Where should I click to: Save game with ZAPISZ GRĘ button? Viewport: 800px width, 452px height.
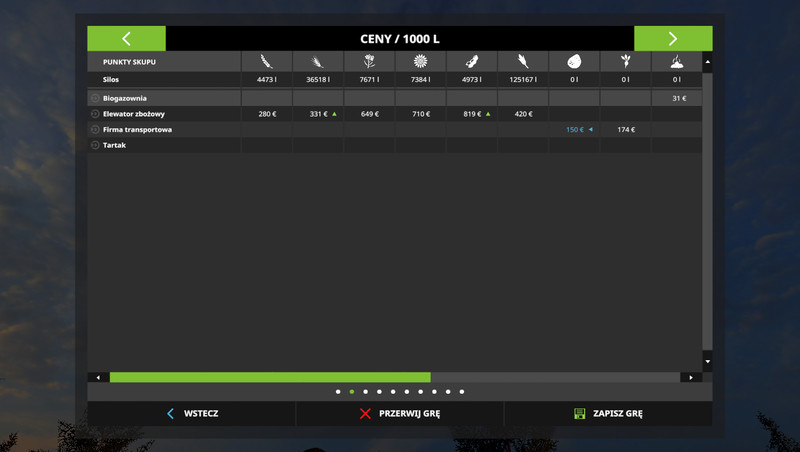click(607, 413)
